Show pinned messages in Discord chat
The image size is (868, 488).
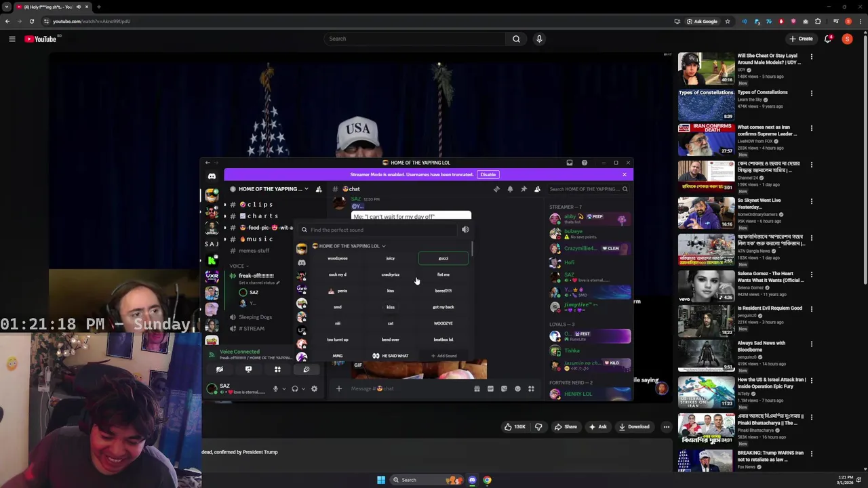524,189
